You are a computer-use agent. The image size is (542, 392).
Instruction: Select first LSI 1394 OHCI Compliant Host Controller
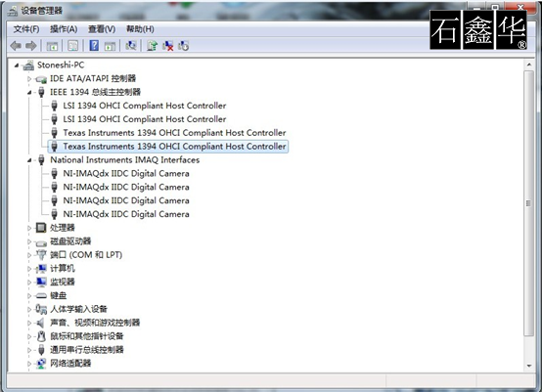[145, 106]
